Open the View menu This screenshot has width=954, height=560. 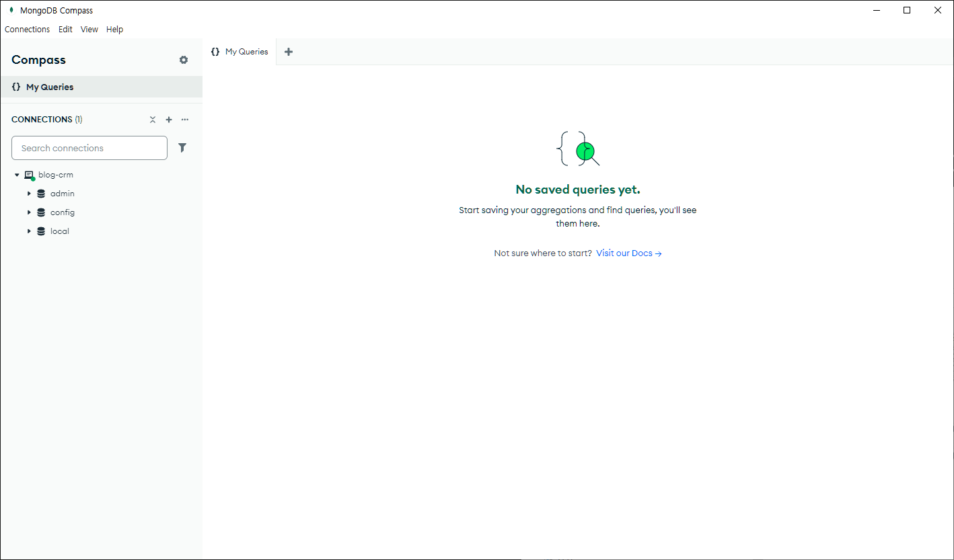pos(89,30)
